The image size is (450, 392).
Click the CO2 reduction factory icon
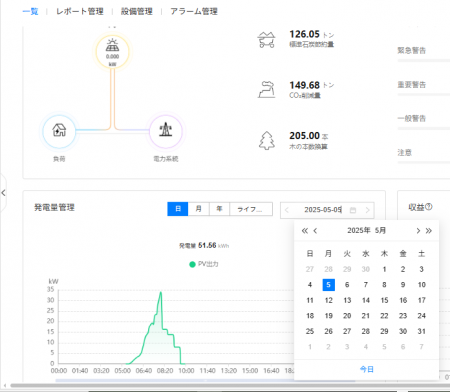click(266, 90)
